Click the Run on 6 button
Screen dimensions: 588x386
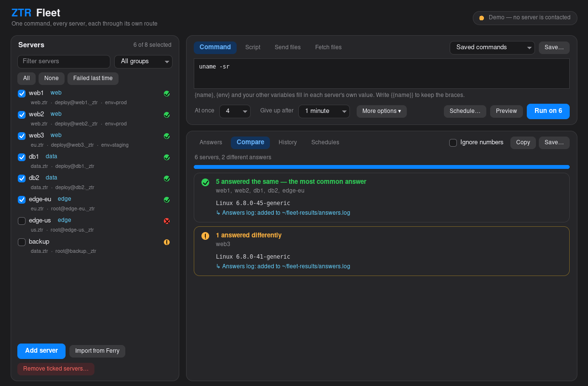click(x=548, y=111)
